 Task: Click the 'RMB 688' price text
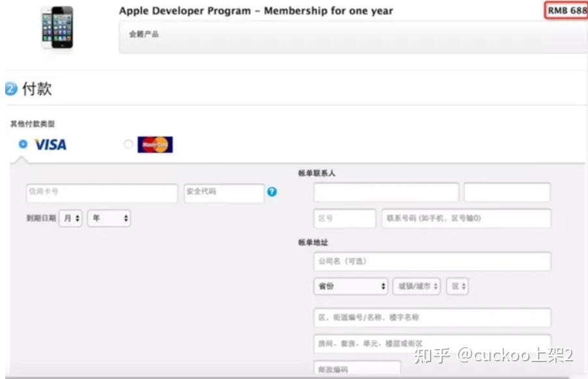click(x=567, y=10)
